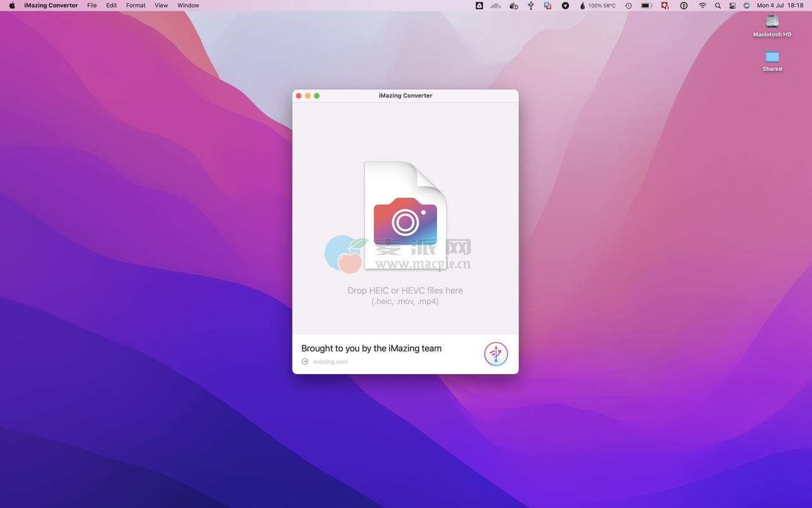Click the triangle-in-square menu bar icon
Image resolution: width=812 pixels, height=508 pixels.
(479, 6)
